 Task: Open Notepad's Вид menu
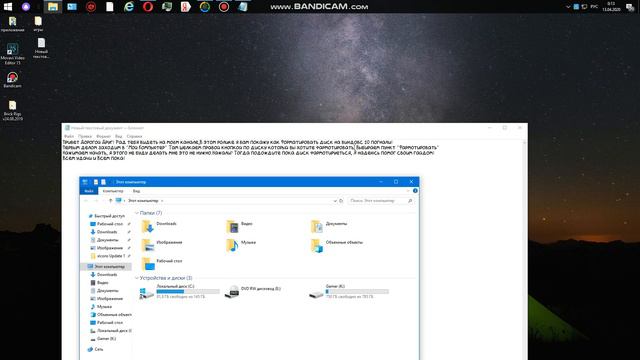point(119,136)
